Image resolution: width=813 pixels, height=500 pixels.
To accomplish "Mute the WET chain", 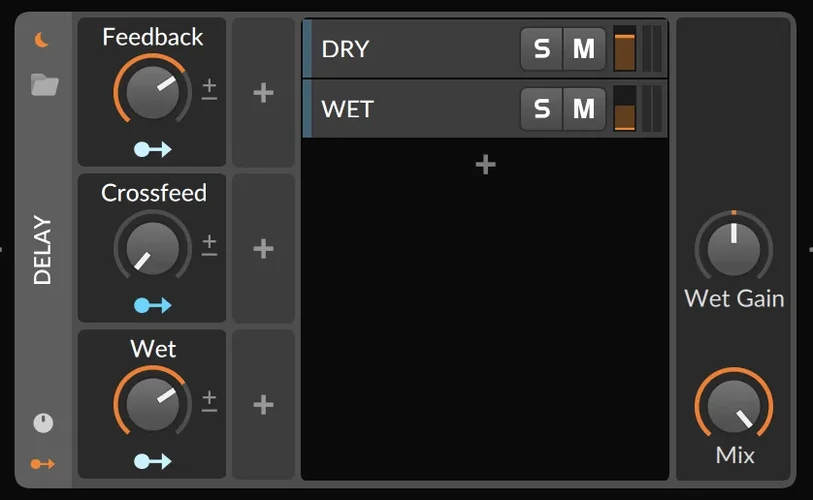I will pyautogui.click(x=584, y=108).
